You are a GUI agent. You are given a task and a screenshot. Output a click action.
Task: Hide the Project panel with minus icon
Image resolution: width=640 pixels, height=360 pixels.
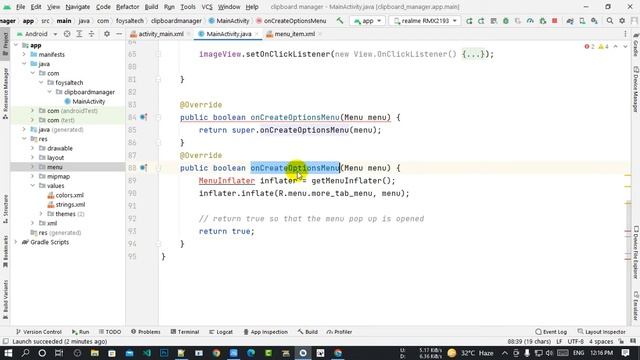pyautogui.click(x=119, y=34)
